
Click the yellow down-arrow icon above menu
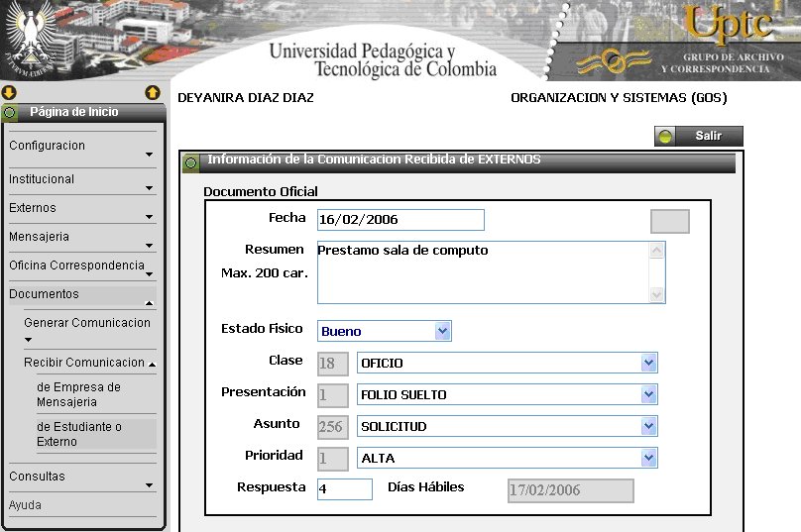[9, 93]
